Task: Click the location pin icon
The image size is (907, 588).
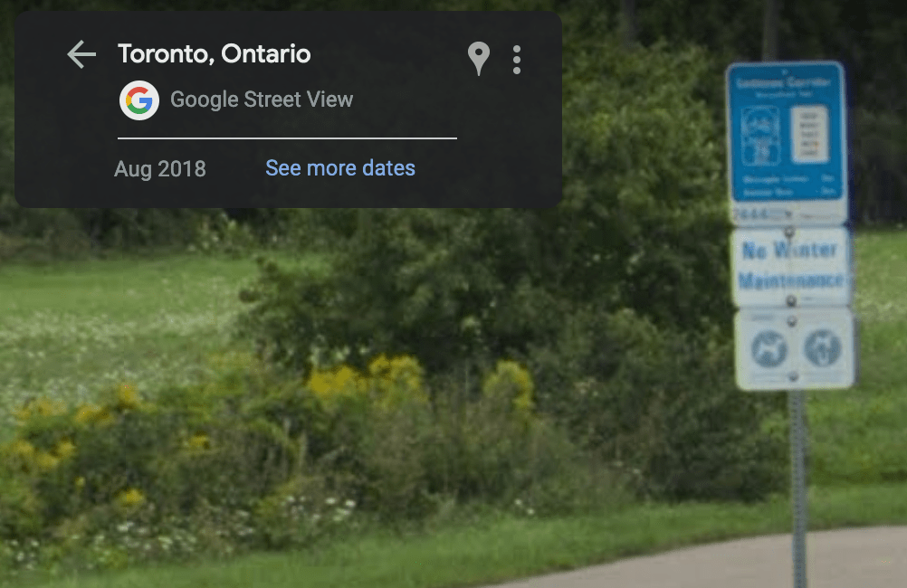Action: (478, 59)
